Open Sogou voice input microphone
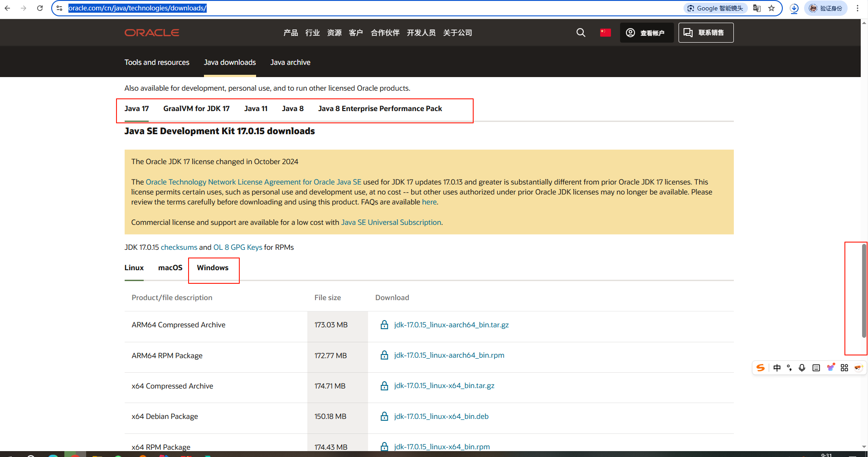Viewport: 868px width, 457px height. pos(802,368)
